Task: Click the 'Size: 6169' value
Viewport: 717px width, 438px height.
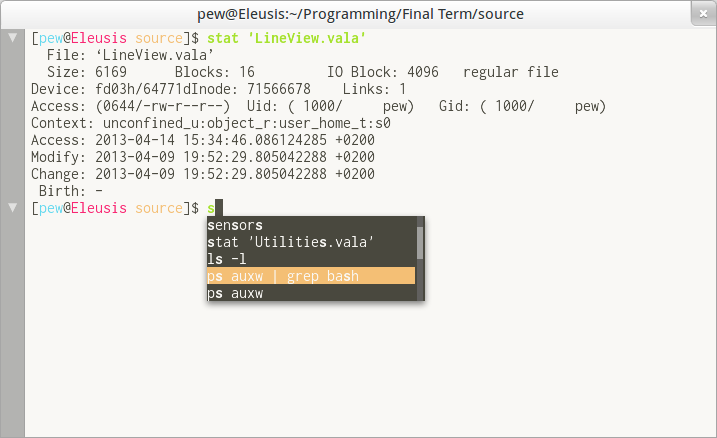Action: pos(87,72)
